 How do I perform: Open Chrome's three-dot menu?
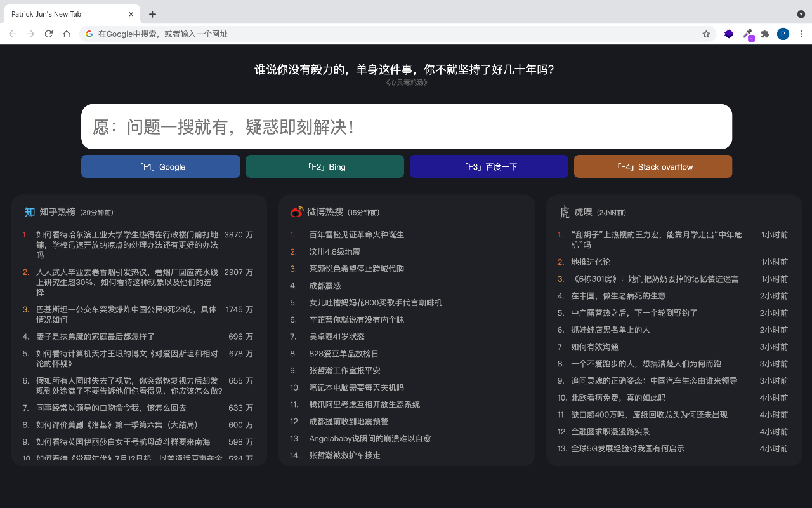[x=801, y=34]
